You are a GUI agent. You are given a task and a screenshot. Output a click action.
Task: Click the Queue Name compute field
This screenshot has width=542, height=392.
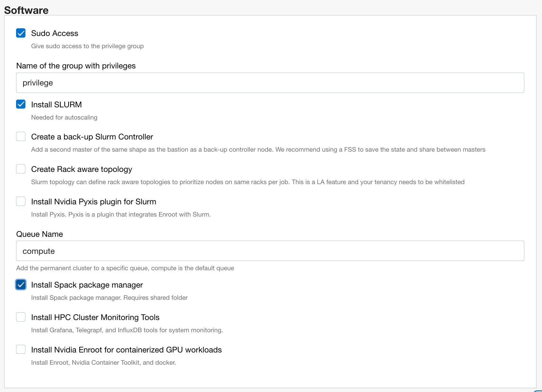(270, 251)
